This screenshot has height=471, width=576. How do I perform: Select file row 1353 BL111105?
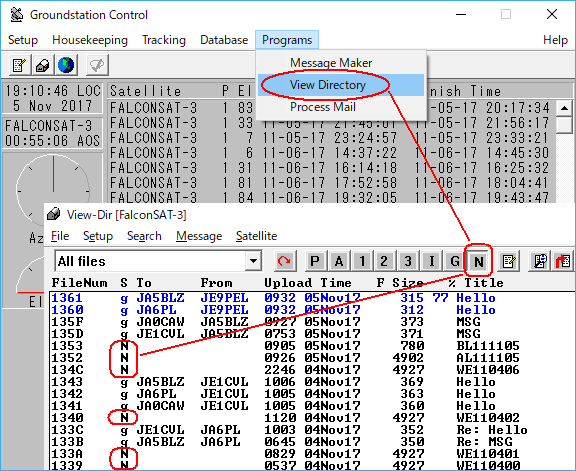click(x=312, y=346)
